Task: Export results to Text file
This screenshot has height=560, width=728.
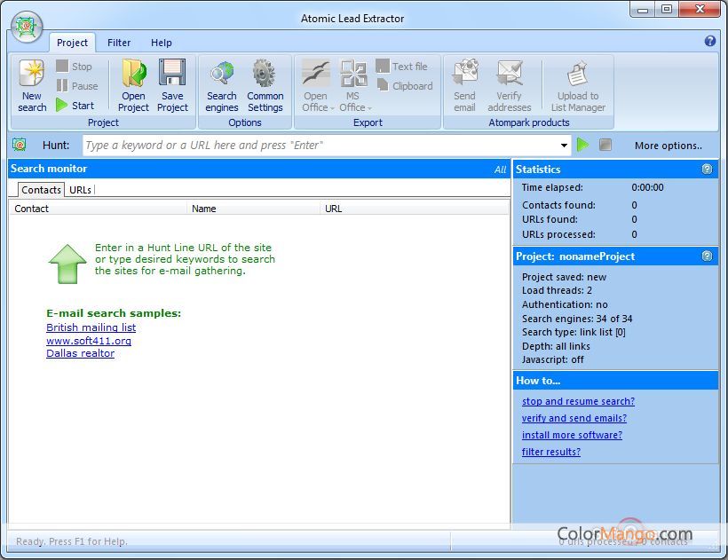Action: 401,67
